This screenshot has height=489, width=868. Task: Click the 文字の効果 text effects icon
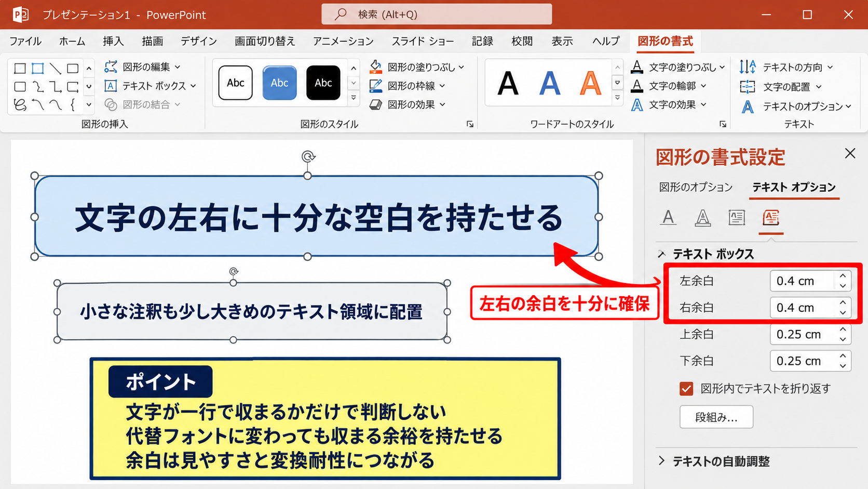point(637,104)
